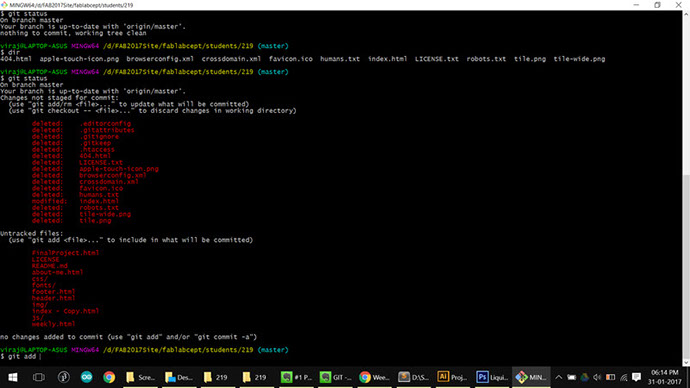Click the deleted '.htaccess' entry
Screen dimensions: 690x388
[x=73, y=150]
